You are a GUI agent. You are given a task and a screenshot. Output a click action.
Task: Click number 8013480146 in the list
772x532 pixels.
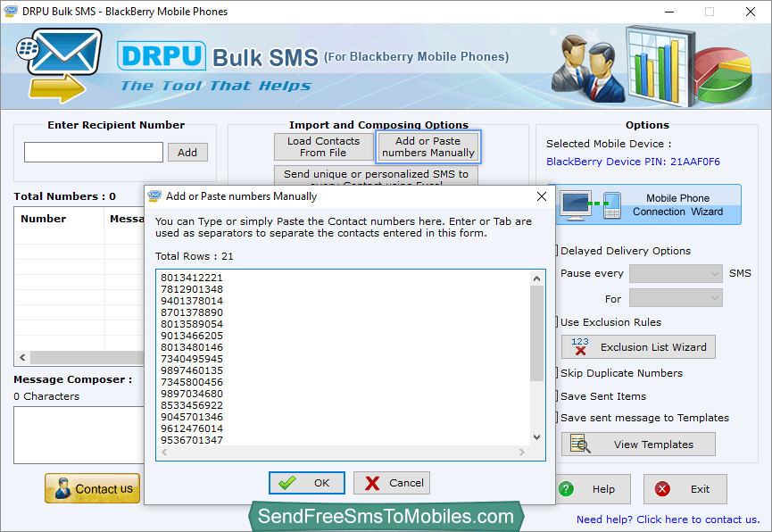click(192, 347)
